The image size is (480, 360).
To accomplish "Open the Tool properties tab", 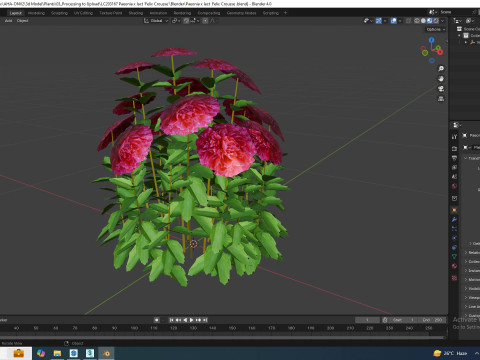I will (454, 137).
